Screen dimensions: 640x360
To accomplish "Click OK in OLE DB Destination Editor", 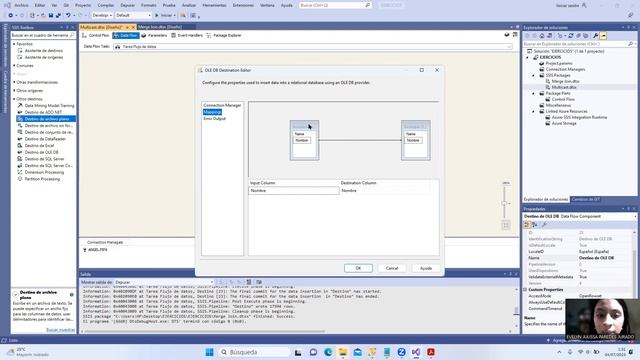I will [358, 268].
